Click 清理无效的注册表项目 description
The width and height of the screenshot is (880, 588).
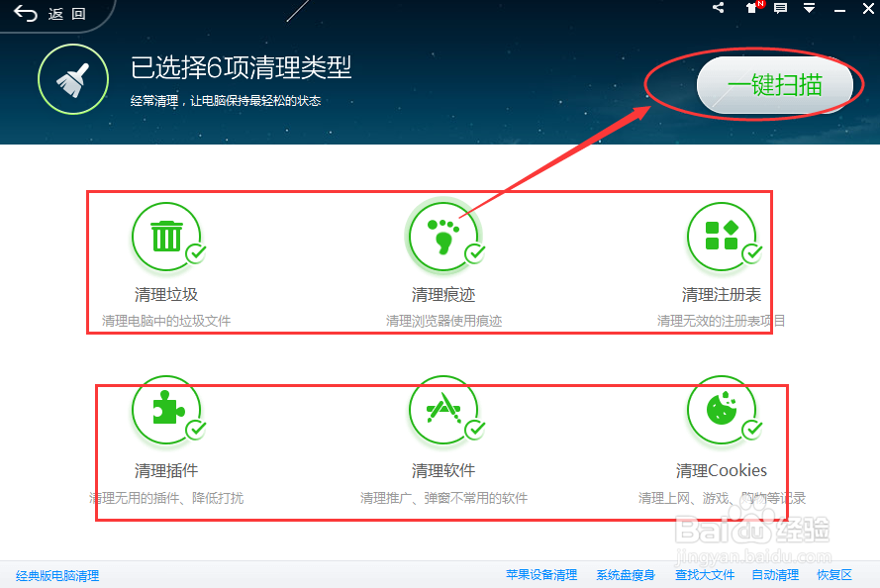pyautogui.click(x=722, y=321)
